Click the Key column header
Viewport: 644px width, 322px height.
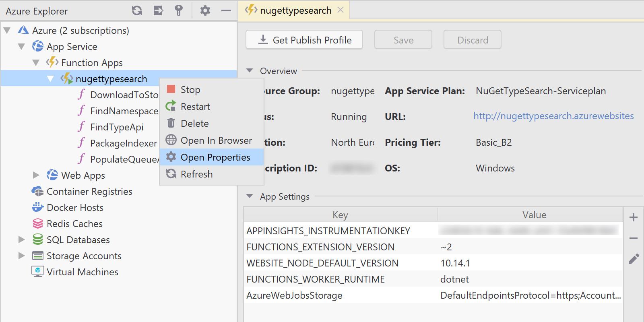click(x=341, y=215)
